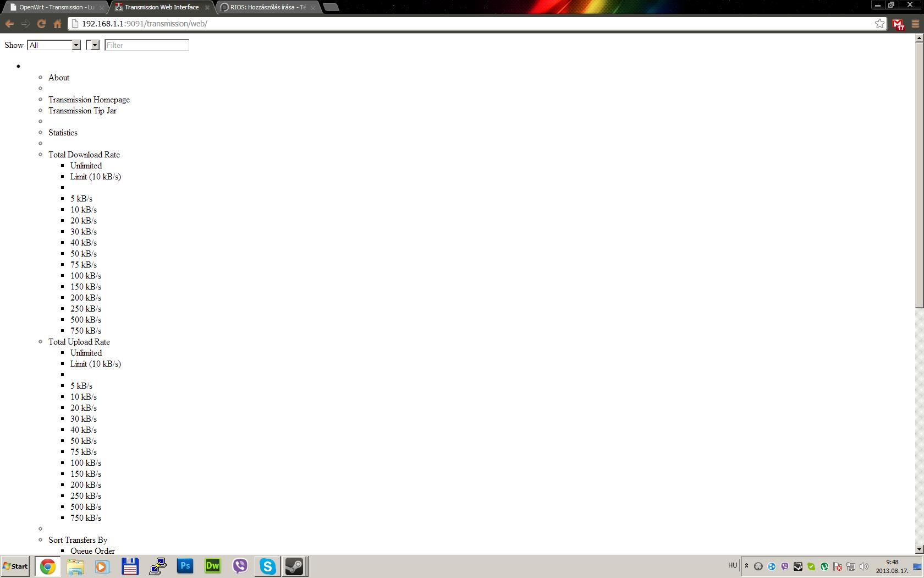Click the scrollbar up arrow
924x578 pixels.
pyautogui.click(x=919, y=38)
